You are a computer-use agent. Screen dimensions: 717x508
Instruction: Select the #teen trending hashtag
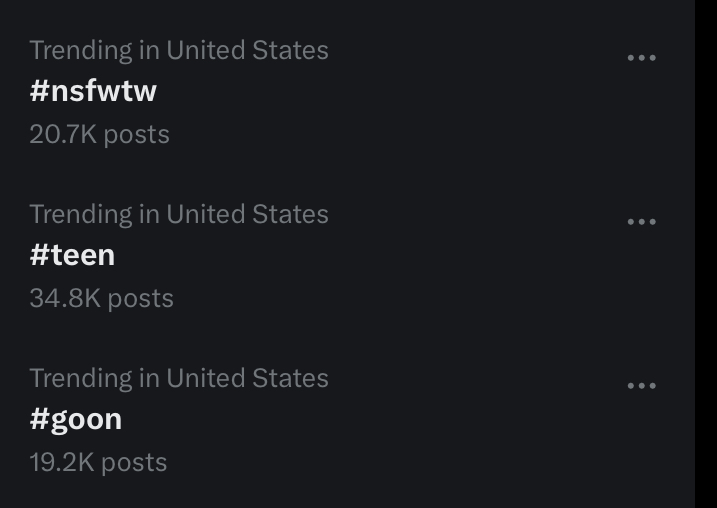[x=72, y=255]
